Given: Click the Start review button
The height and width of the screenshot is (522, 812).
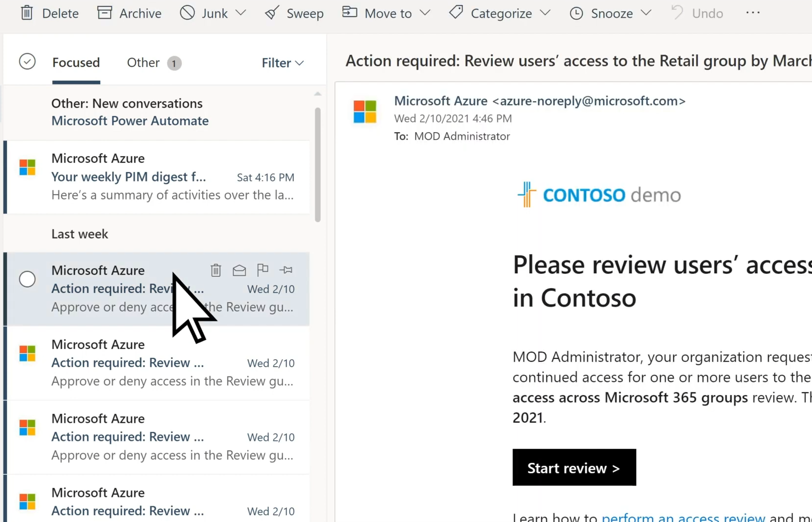Looking at the screenshot, I should point(574,467).
